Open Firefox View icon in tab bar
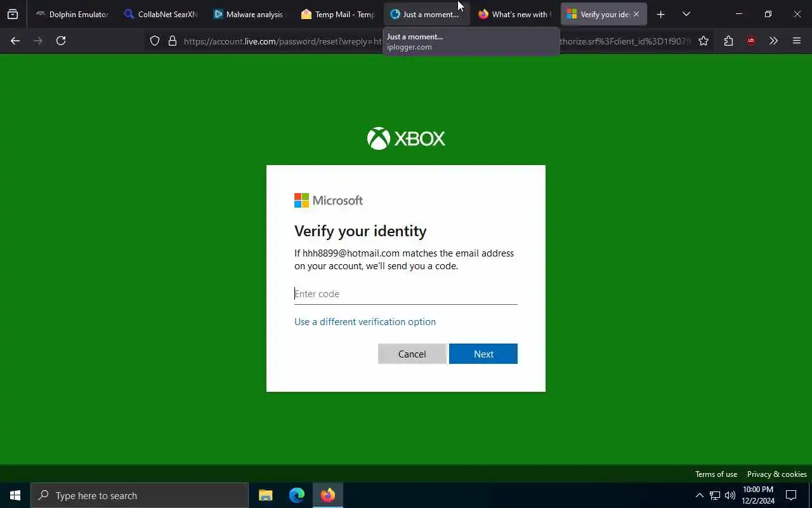This screenshot has width=812, height=508. pos(13,14)
